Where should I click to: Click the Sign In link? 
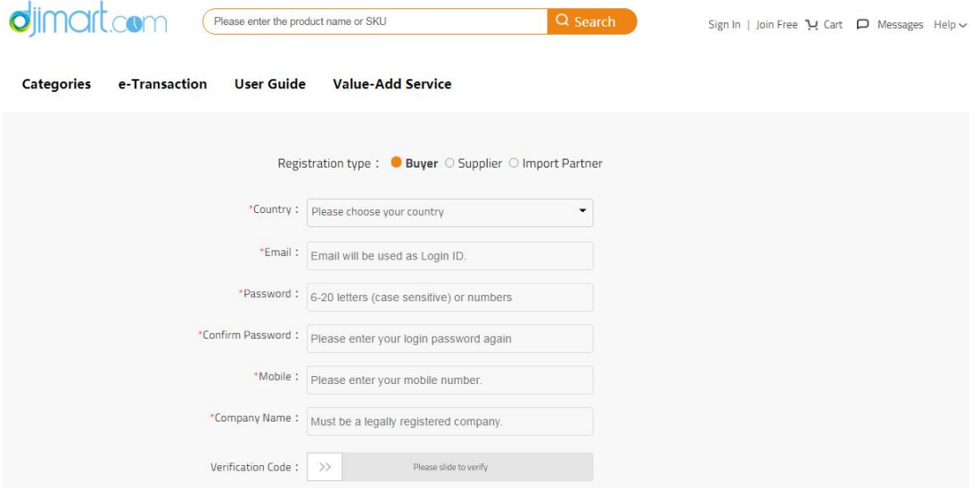click(x=724, y=24)
